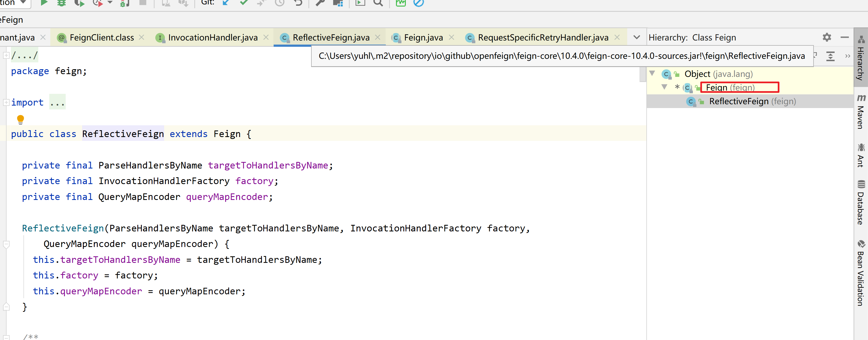Open the hidden tabs dropdown chevron
This screenshot has width=868, height=340.
point(636,37)
